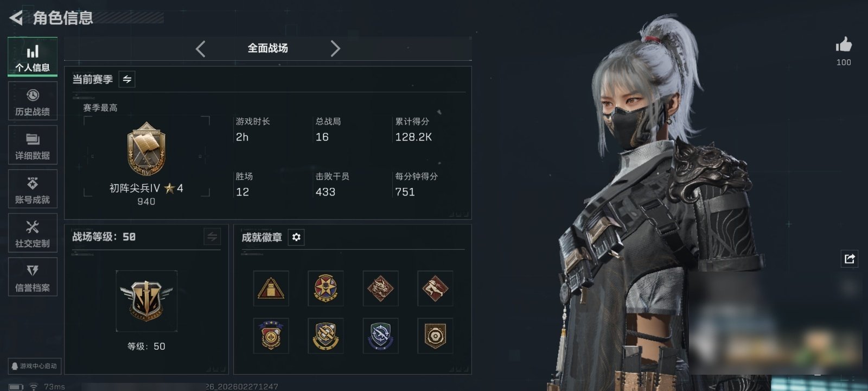Switch to next mode with right chevron
The height and width of the screenshot is (391, 868).
(x=335, y=49)
